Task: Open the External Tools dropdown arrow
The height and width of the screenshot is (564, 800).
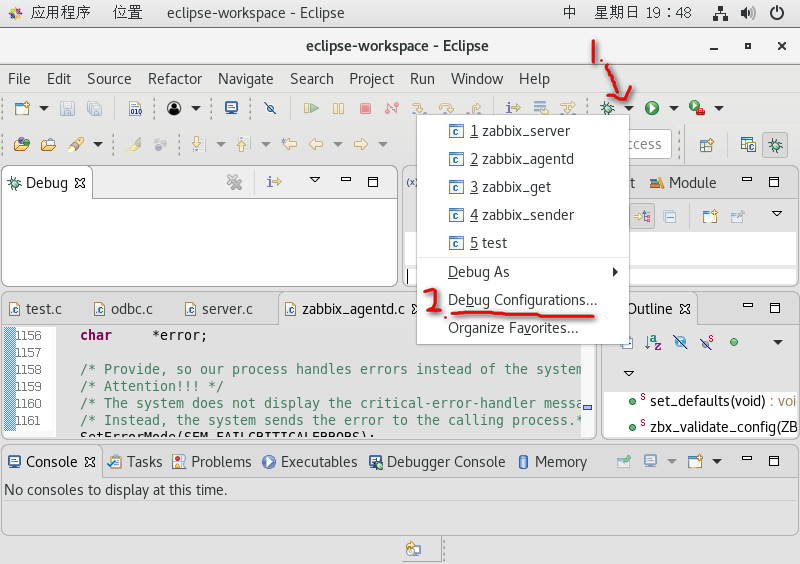Action: click(x=719, y=108)
